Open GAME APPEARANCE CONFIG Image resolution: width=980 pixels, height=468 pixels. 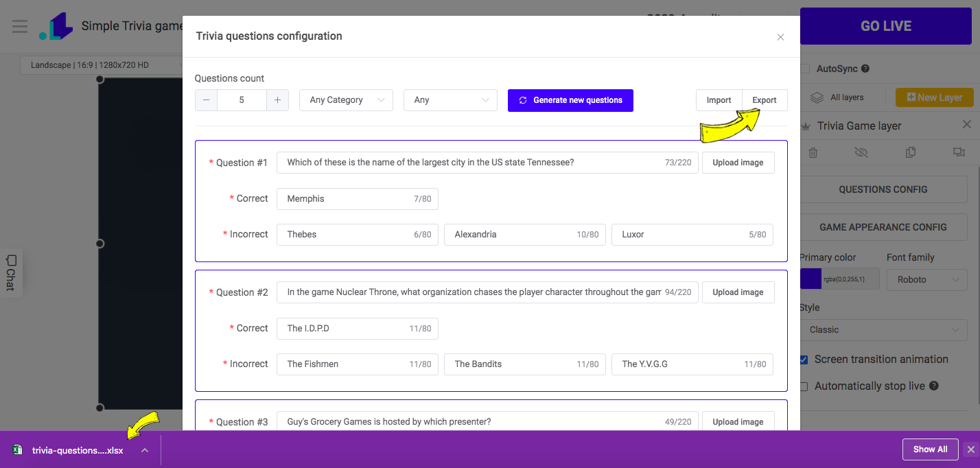[883, 227]
